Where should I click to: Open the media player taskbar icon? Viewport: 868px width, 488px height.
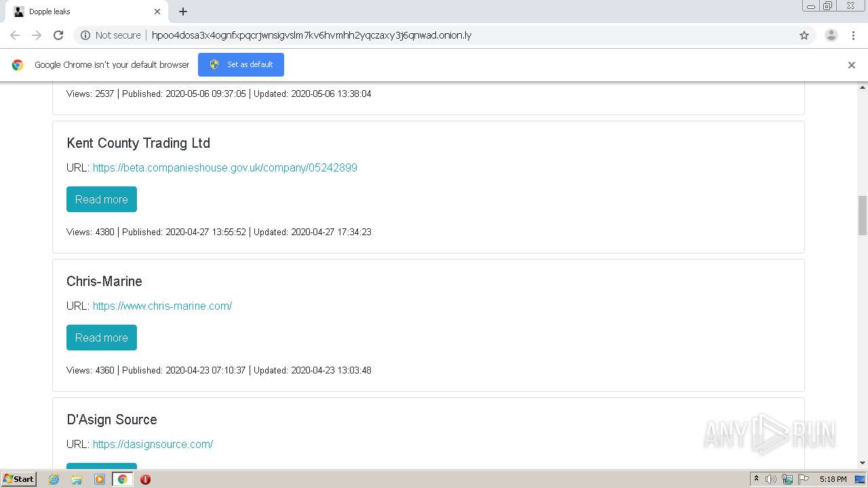click(x=100, y=479)
